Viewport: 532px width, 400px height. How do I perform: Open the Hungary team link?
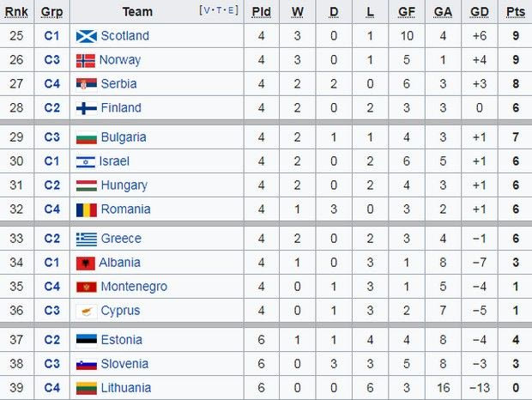(x=124, y=185)
